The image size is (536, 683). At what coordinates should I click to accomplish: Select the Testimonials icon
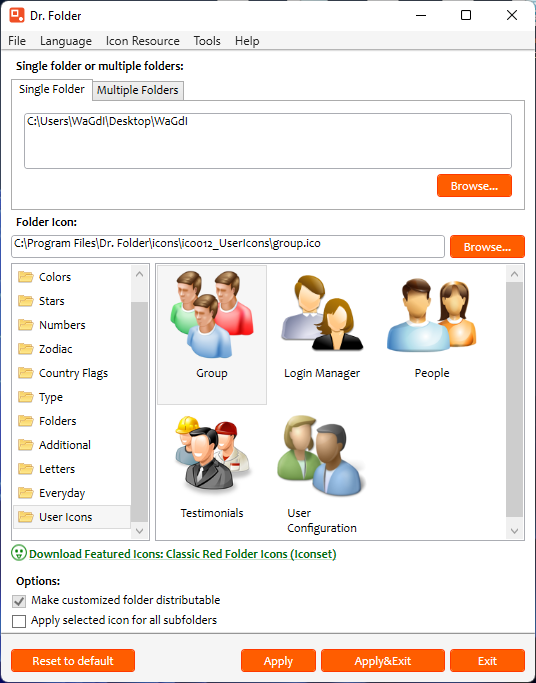click(212, 467)
